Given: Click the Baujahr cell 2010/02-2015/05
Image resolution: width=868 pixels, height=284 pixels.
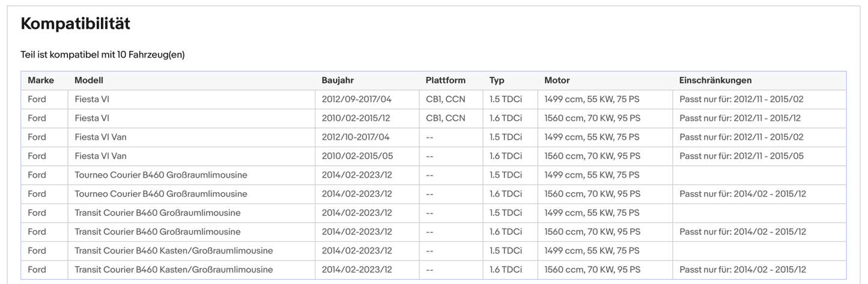Looking at the screenshot, I should pyautogui.click(x=357, y=156).
